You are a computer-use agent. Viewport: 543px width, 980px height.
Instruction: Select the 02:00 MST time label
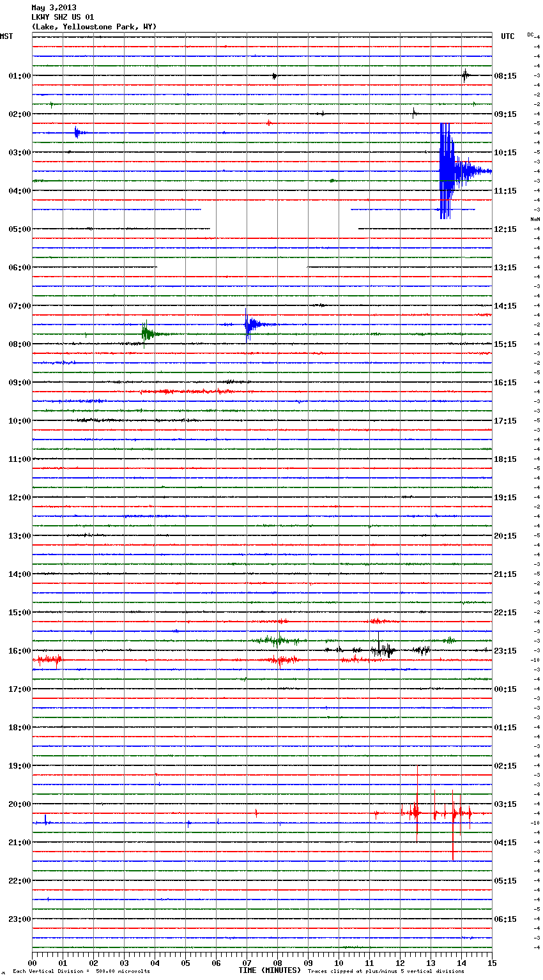tap(19, 114)
